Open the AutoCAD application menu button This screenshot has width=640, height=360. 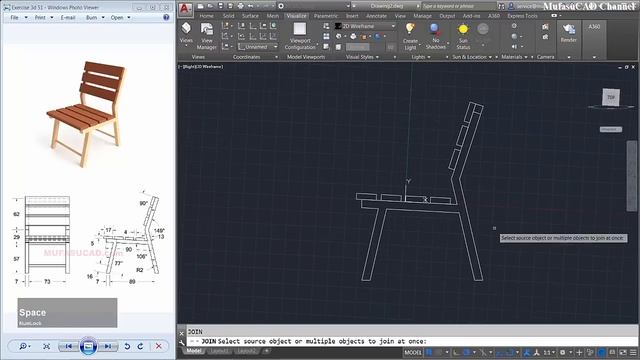(x=185, y=9)
